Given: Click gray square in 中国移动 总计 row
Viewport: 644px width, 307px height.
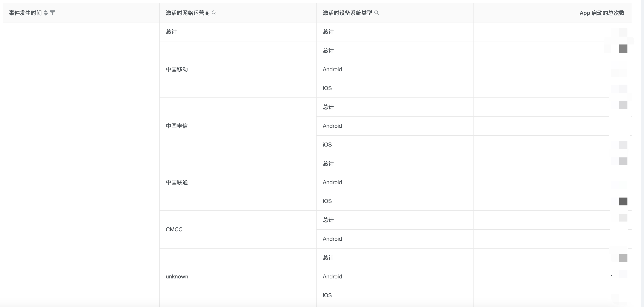Looking at the screenshot, I should click(623, 49).
